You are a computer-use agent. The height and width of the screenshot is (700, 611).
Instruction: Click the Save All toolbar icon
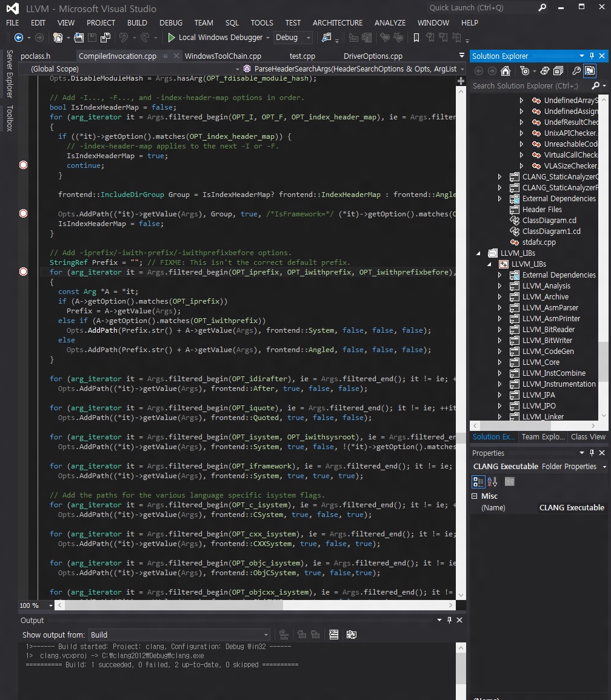coord(105,38)
